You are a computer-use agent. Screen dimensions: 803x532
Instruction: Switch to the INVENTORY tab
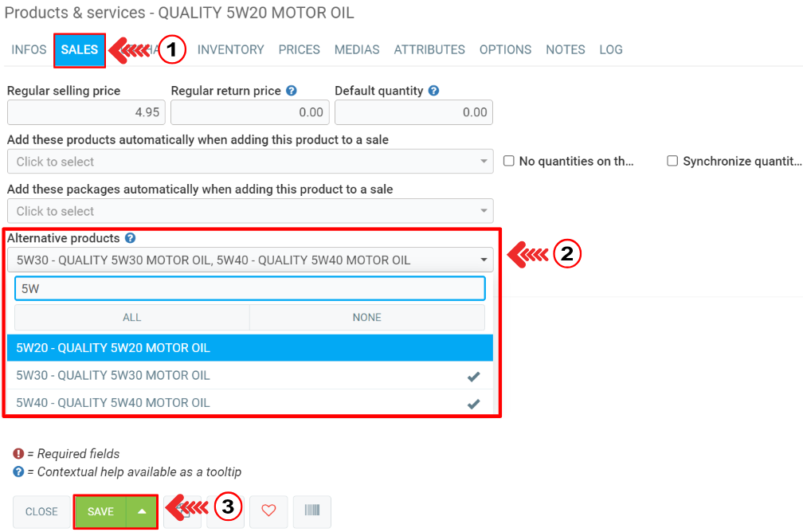230,49
